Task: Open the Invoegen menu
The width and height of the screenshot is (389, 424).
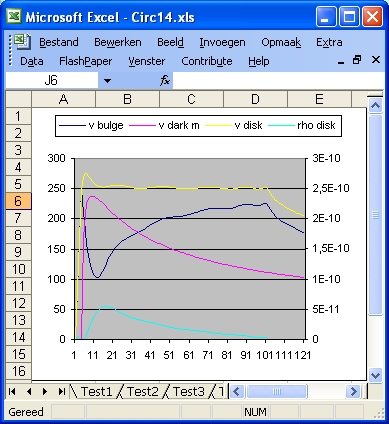Action: [x=222, y=42]
